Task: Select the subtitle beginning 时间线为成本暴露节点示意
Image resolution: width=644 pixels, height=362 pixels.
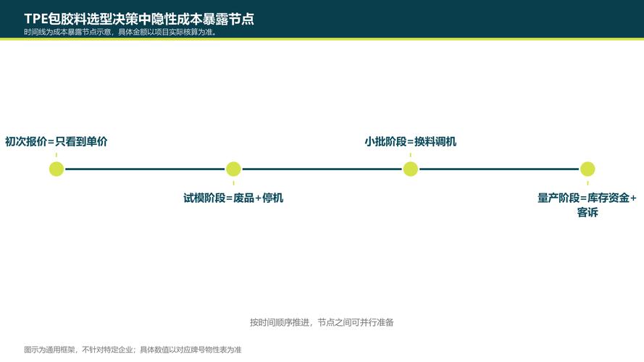Action: click(x=120, y=32)
